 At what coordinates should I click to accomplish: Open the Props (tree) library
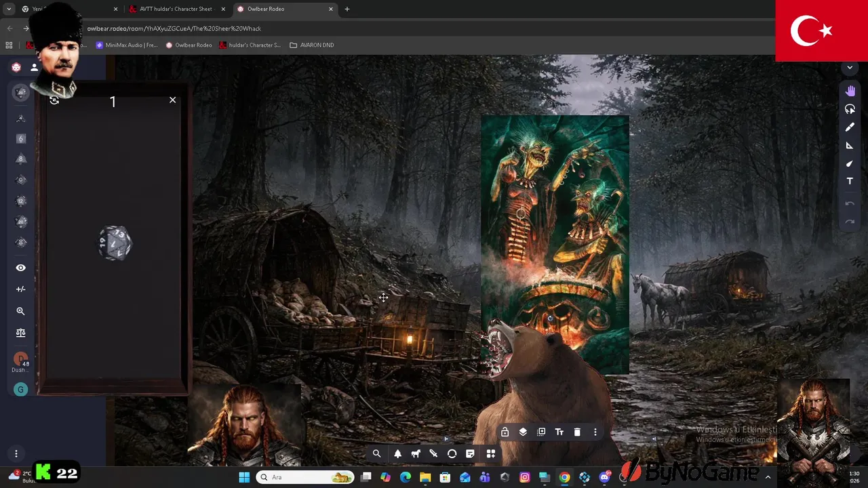pos(398,454)
